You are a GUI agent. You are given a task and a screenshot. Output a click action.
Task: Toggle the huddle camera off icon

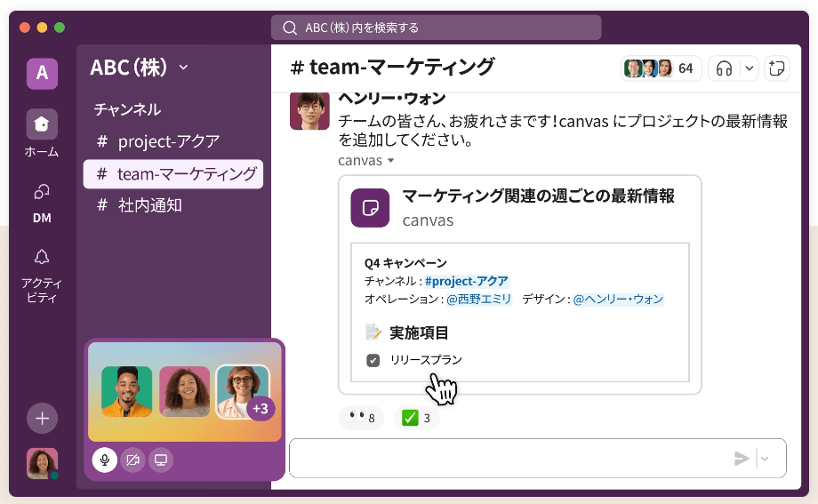pos(133,460)
